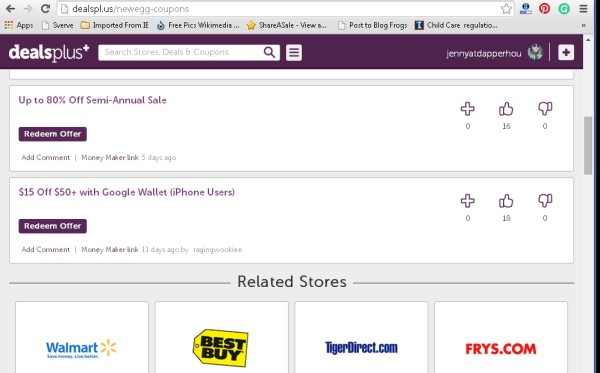
Task: Click the search magnifier icon
Action: tap(269, 52)
